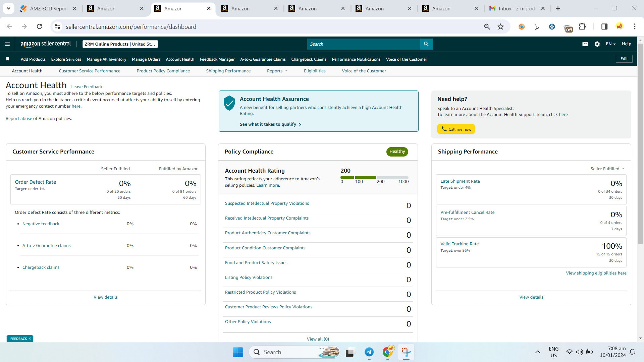The width and height of the screenshot is (644, 362).
Task: Open the Customer Service Performance tab
Action: point(90,71)
